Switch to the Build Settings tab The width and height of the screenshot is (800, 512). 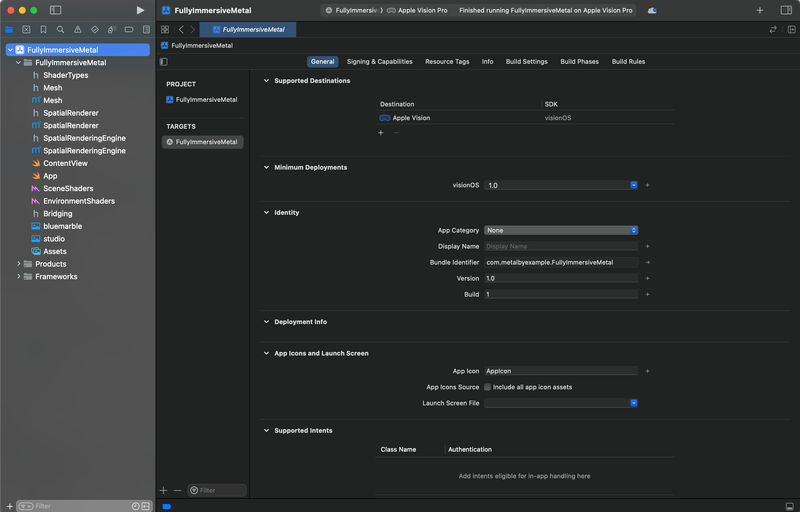click(x=527, y=62)
